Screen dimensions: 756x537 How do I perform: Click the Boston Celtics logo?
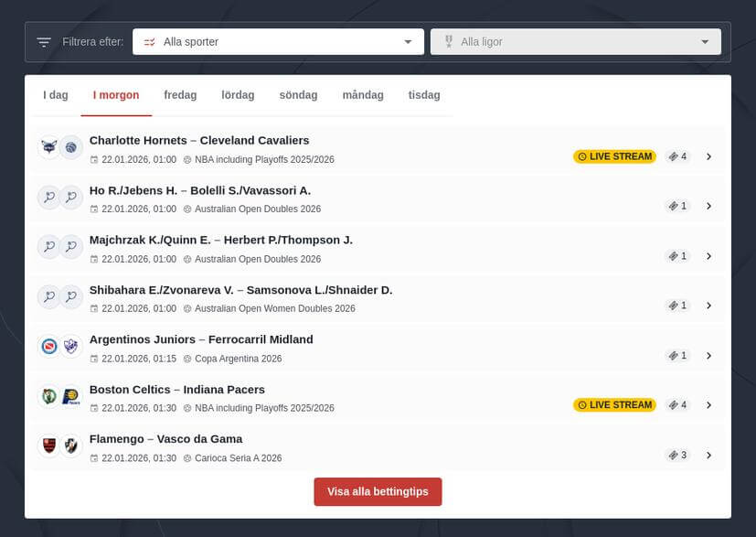pyautogui.click(x=48, y=396)
